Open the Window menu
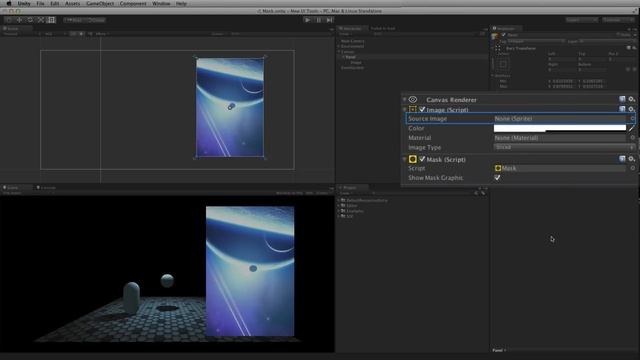This screenshot has height=360, width=640. click(161, 3)
